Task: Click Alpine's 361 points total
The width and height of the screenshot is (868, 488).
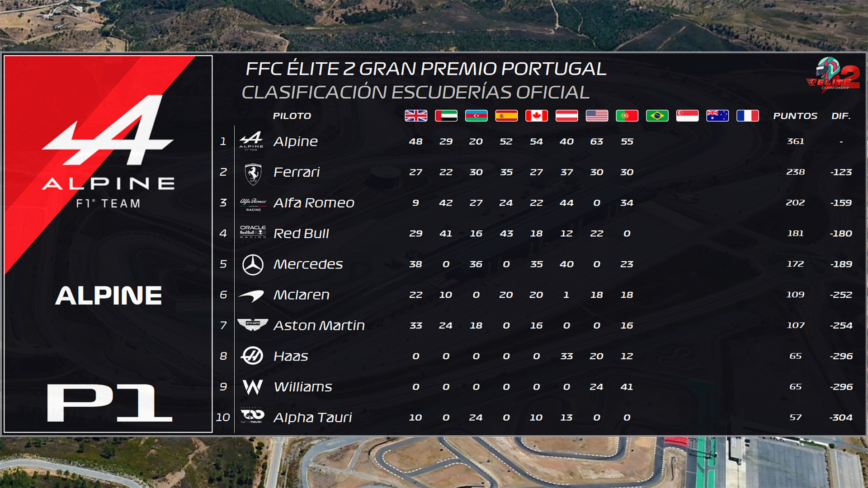Action: 796,141
